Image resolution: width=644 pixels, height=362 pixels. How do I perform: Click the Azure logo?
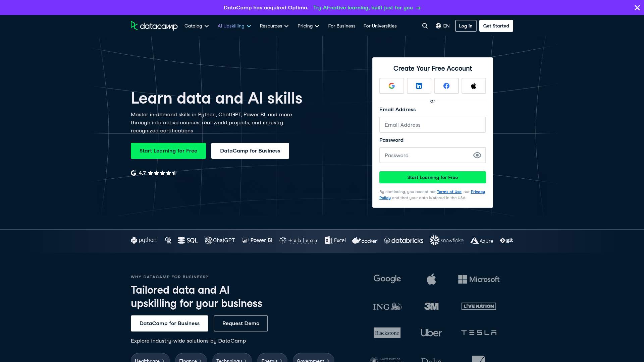pyautogui.click(x=482, y=240)
